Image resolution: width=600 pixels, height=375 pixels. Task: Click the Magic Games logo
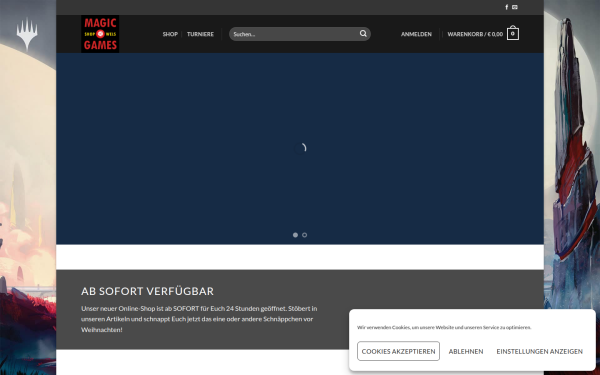coord(100,34)
